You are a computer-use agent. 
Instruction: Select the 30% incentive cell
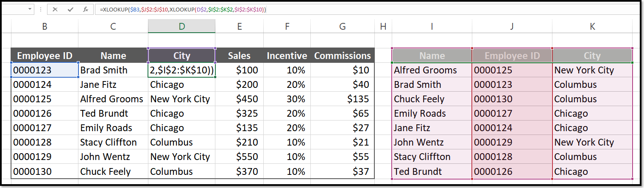(x=287, y=99)
